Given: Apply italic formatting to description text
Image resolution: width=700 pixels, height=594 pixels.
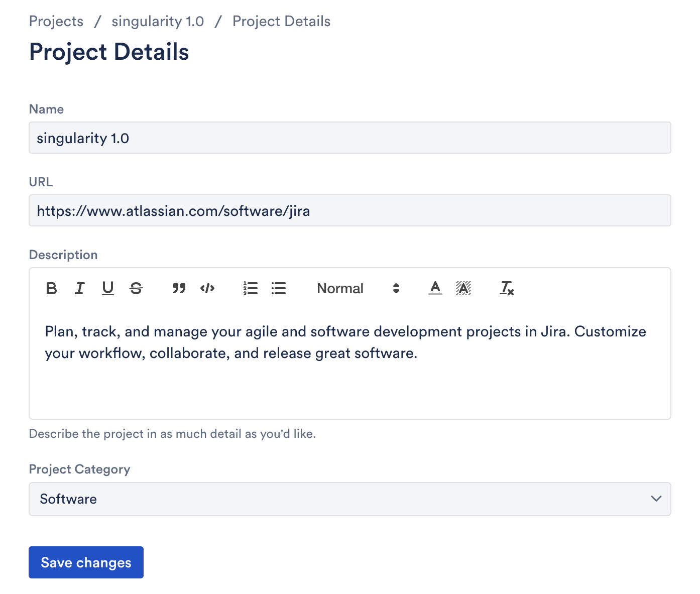Looking at the screenshot, I should [x=79, y=288].
